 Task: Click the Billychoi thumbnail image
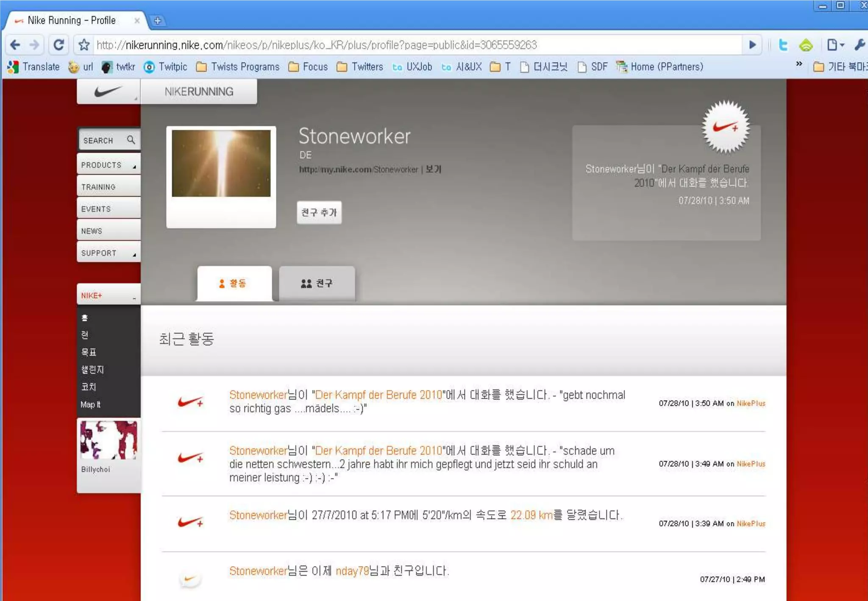click(108, 440)
